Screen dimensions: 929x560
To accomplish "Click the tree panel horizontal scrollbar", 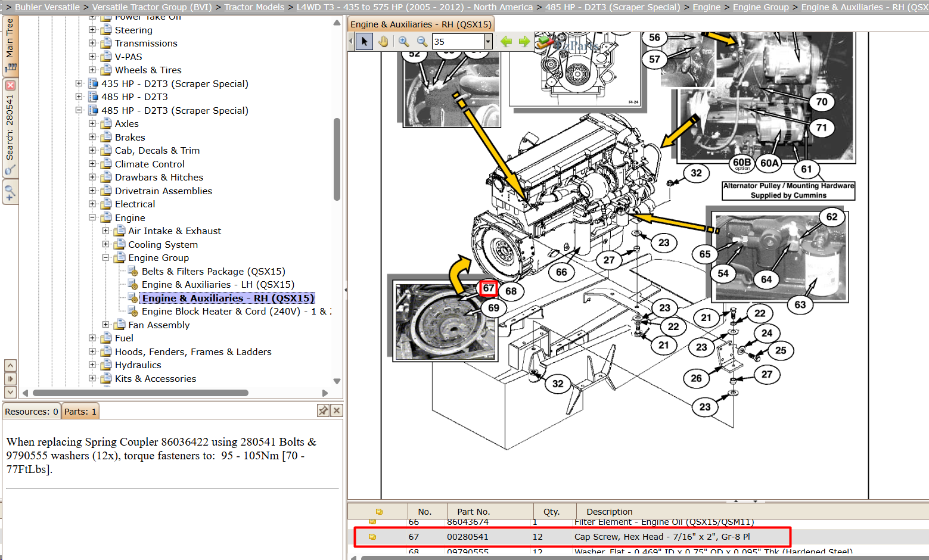I will 141,393.
